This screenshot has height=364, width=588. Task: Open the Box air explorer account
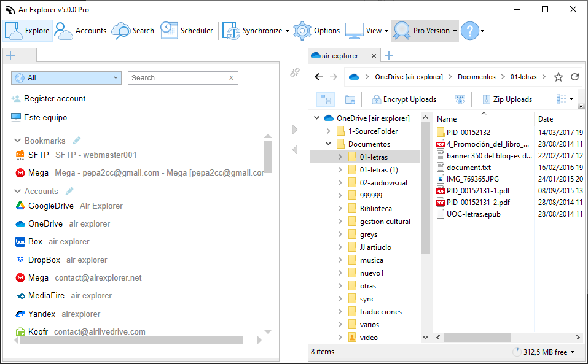tap(52, 242)
